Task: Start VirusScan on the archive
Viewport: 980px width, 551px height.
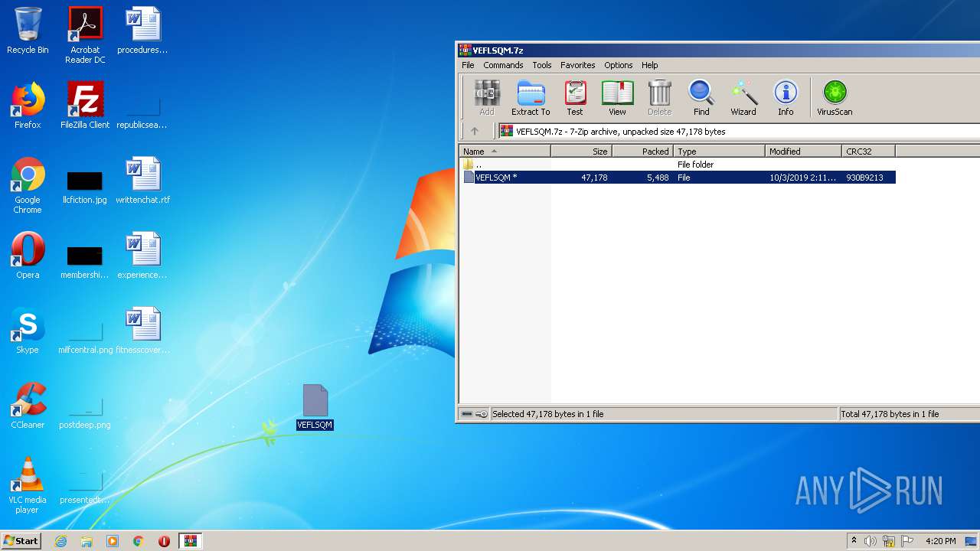Action: [x=835, y=98]
